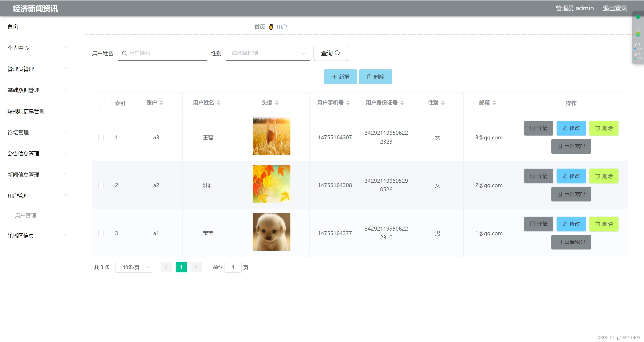Screen dimensions: 644x342
Task: Click the sort icon beside 邮箱 header
Action: point(494,103)
